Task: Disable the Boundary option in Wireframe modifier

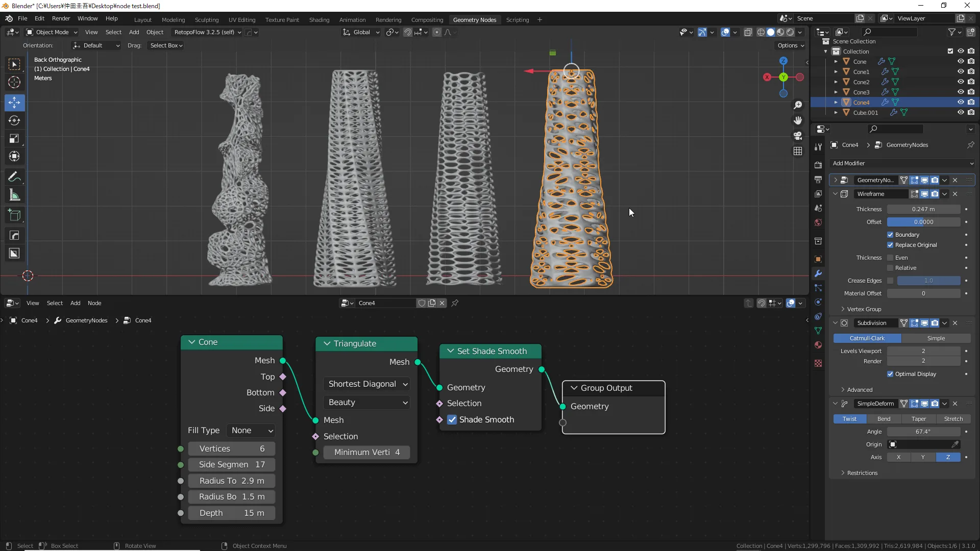Action: point(890,235)
